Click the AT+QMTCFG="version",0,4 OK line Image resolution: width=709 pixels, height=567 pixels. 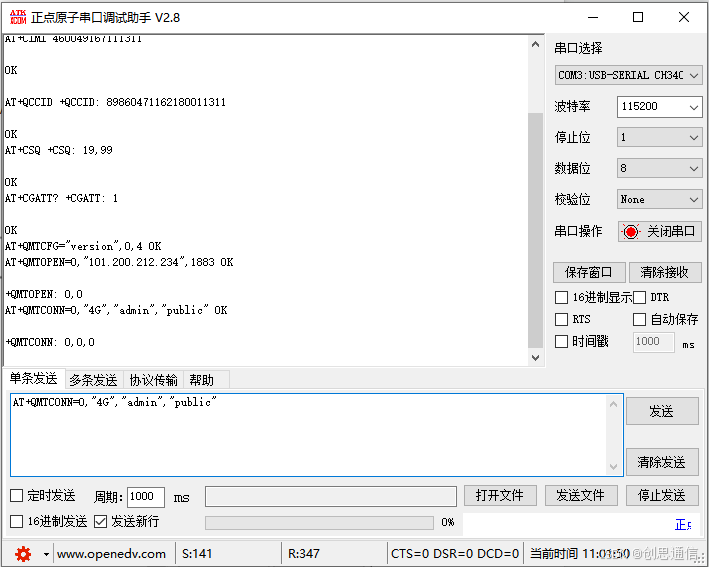tap(83, 246)
